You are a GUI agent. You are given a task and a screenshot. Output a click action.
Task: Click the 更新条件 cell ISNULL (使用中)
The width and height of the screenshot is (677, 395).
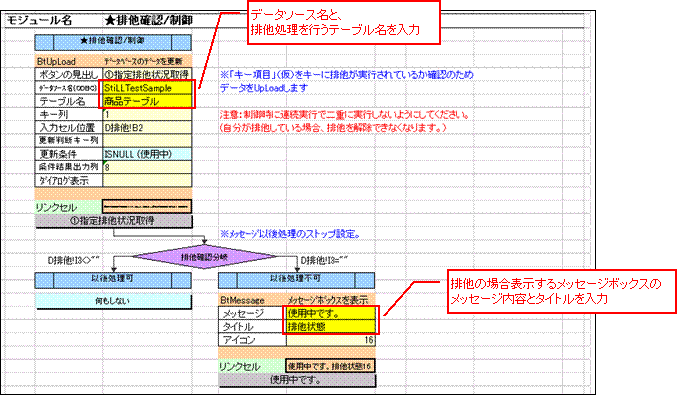point(147,154)
